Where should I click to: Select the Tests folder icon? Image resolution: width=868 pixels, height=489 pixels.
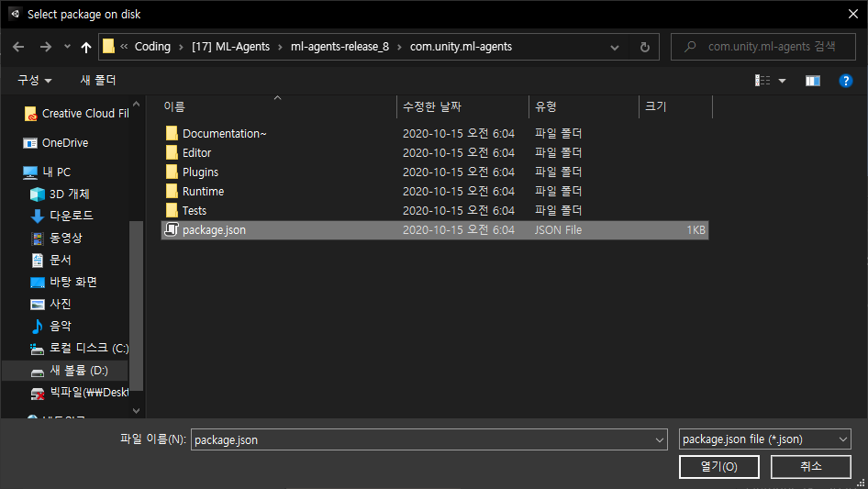(172, 210)
